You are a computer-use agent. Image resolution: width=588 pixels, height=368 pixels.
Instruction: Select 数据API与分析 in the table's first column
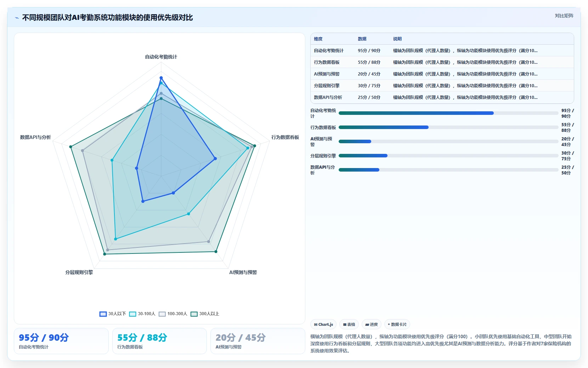328,97
